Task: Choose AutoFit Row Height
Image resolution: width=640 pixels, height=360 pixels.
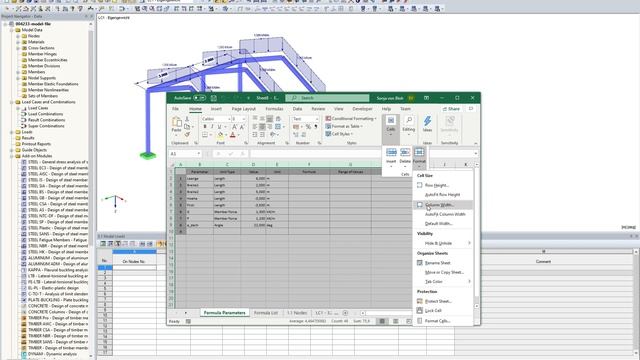Action: [443, 195]
